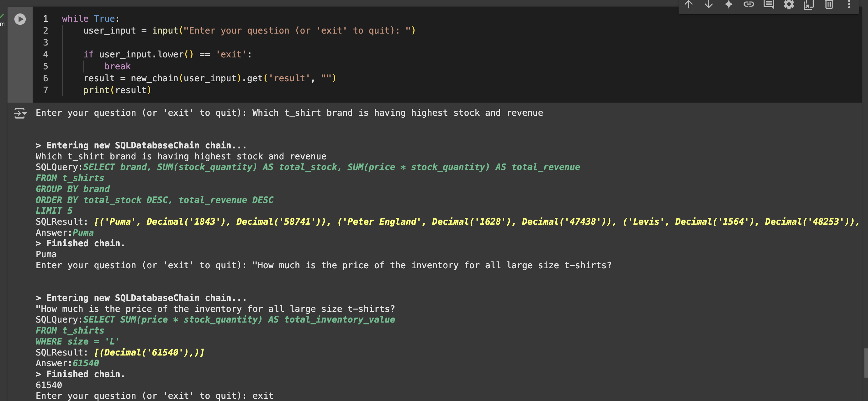Click the new_chain call on line 6
Screen dimensions: 868x401
tap(154, 78)
